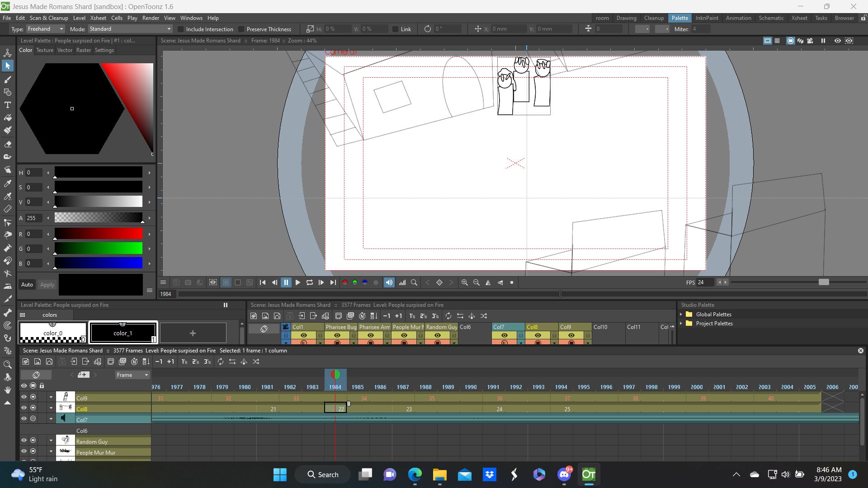Open the Freehand type dropdown
Viewport: 868px width, 488px height.
45,29
